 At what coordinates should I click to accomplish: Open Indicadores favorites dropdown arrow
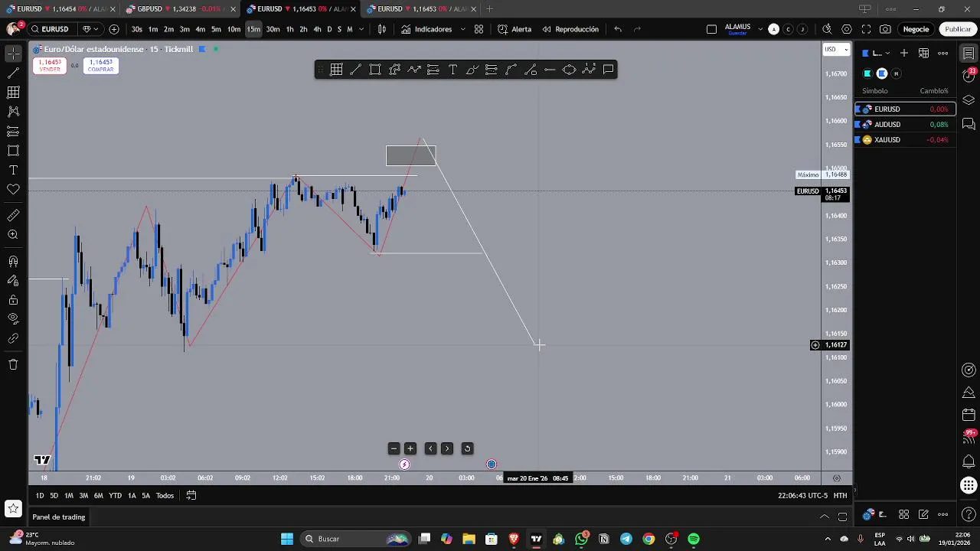pos(462,29)
